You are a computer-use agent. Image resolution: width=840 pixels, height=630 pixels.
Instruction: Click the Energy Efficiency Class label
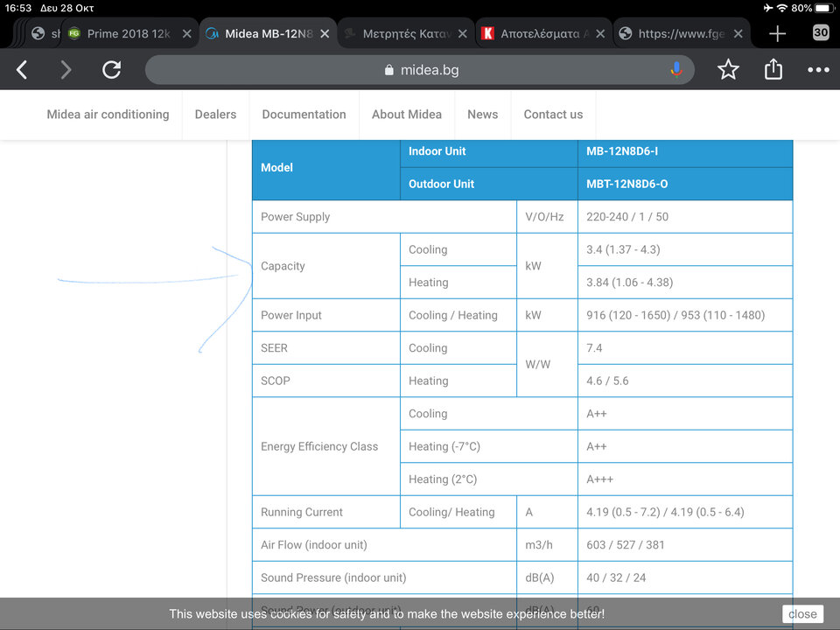coord(319,446)
